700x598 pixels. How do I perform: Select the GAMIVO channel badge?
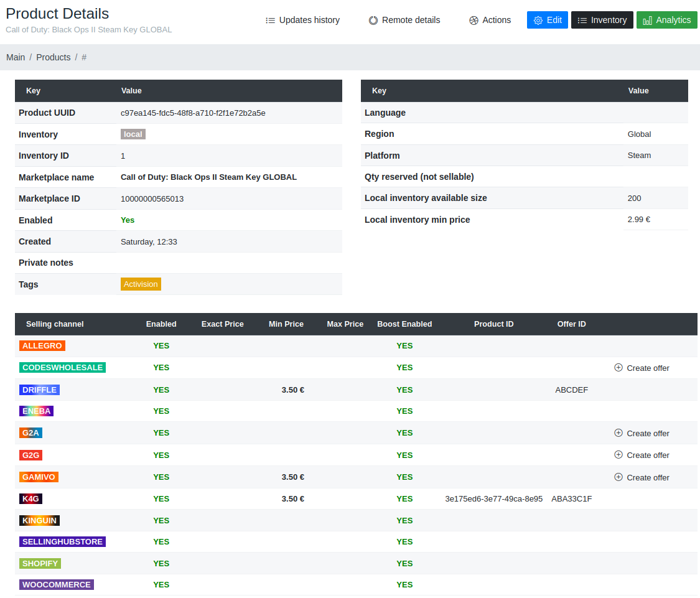(39, 477)
